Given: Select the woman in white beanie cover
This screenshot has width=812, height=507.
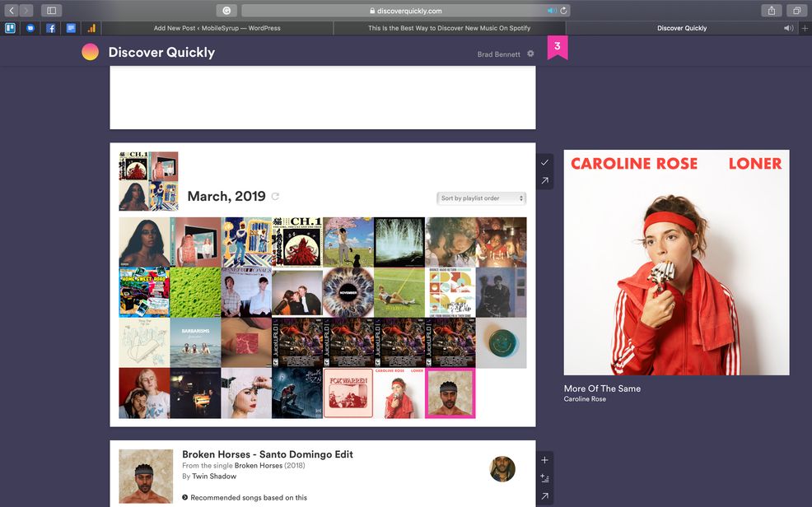Looking at the screenshot, I should click(x=246, y=393).
